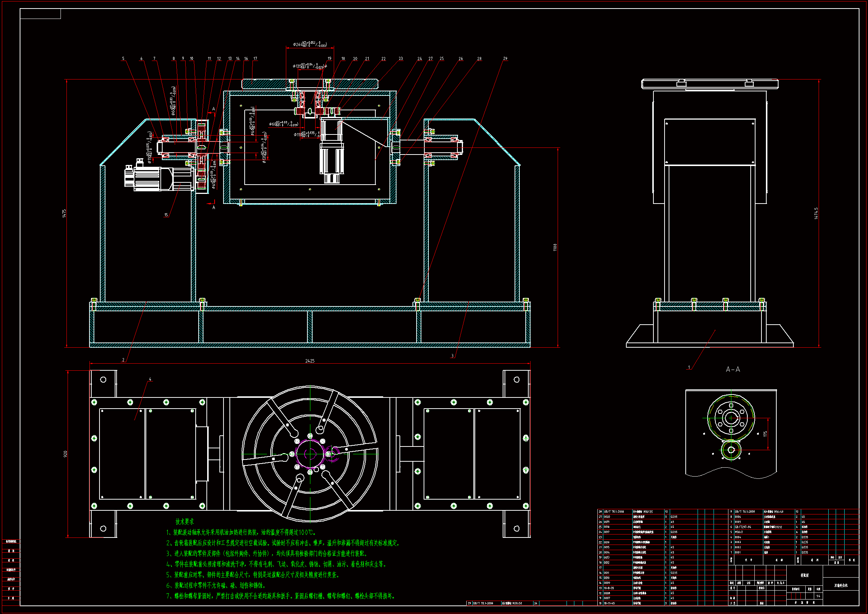The height and width of the screenshot is (614, 868).
Task: Select the 1474.5 dimension on side view
Action: pyautogui.click(x=816, y=213)
